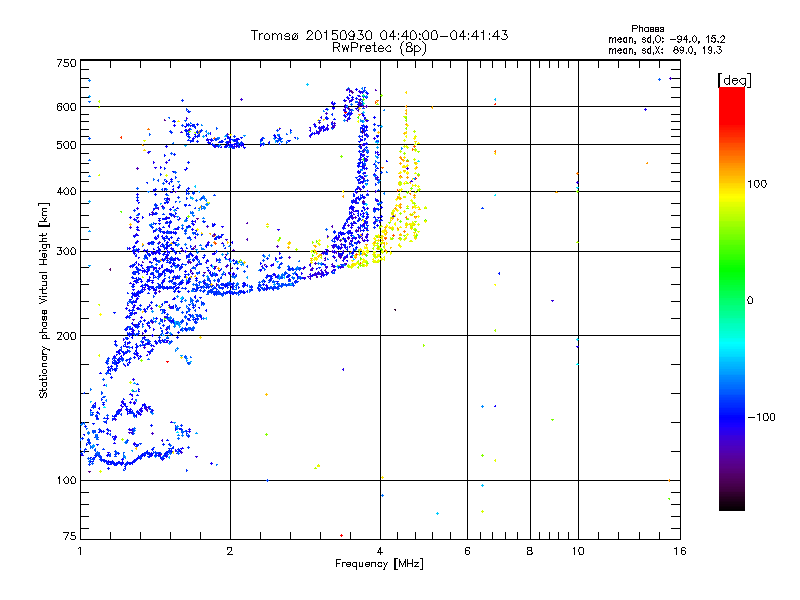Viewport: 800px width, 600px height.
Task: Click the plot title 'Tromsø 20150930 04:40:00-04:41:43'
Action: tap(379, 35)
